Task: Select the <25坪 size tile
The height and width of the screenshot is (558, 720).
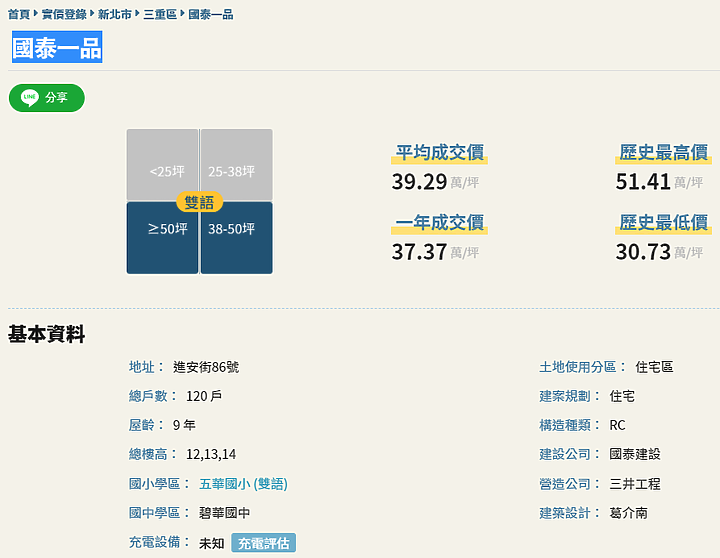Action: click(163, 164)
